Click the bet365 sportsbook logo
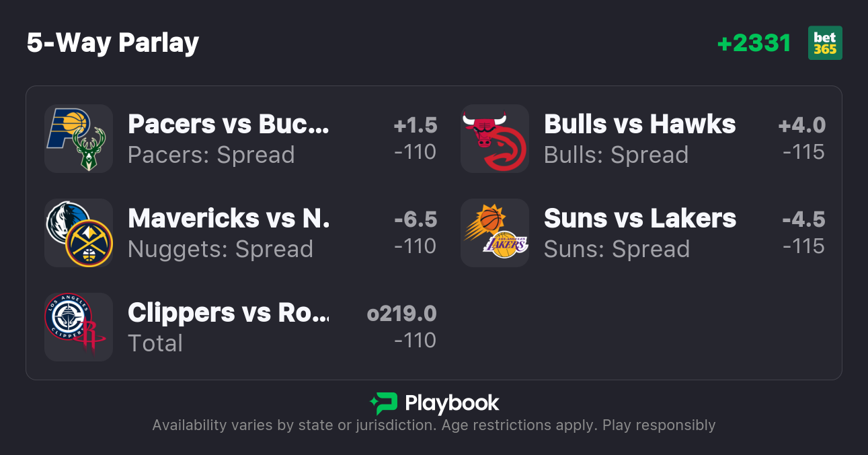The image size is (868, 455). [825, 43]
